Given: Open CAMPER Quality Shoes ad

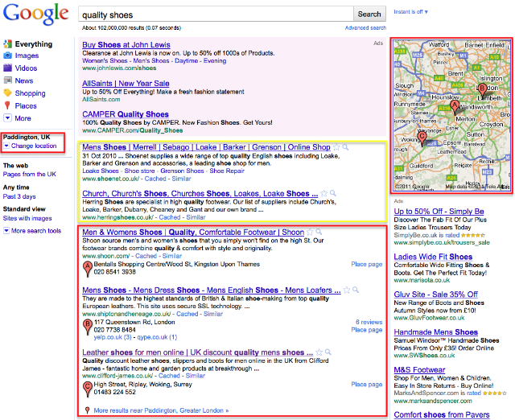Looking at the screenshot, I should coord(126,114).
